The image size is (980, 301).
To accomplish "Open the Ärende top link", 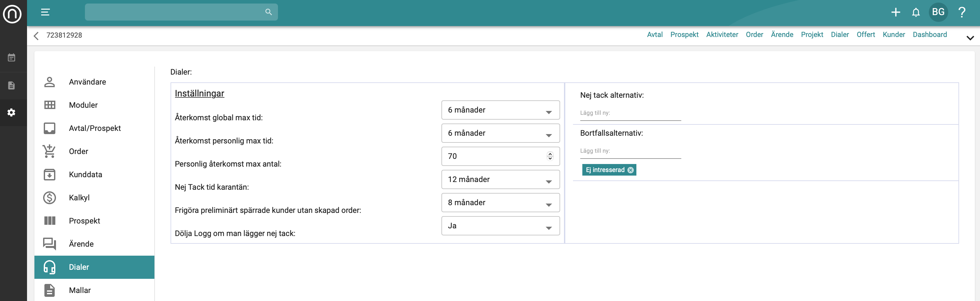I will pos(782,35).
